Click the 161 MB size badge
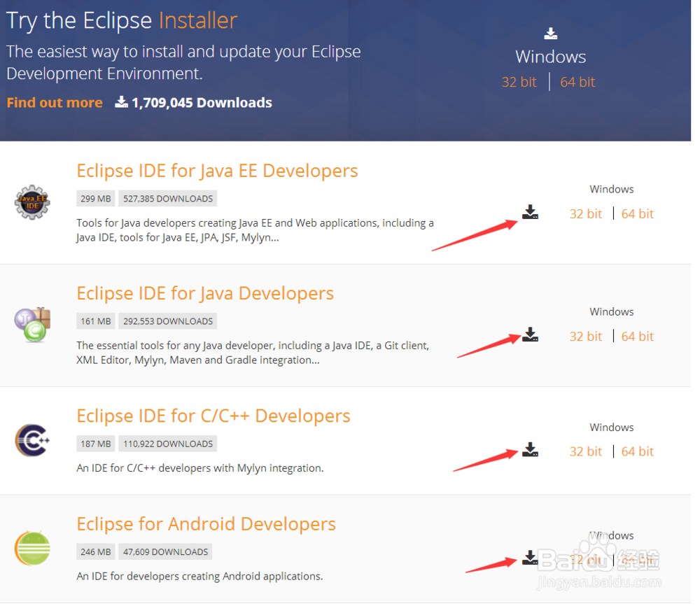 point(95,321)
